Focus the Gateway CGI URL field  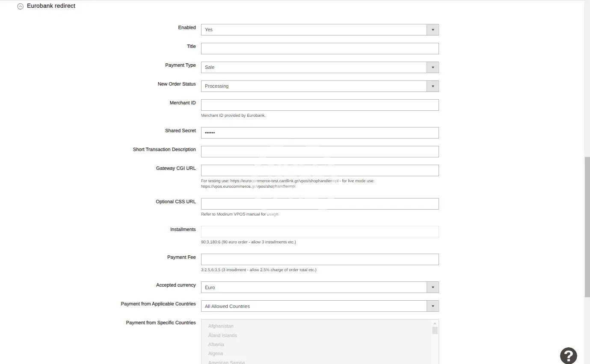(320, 170)
